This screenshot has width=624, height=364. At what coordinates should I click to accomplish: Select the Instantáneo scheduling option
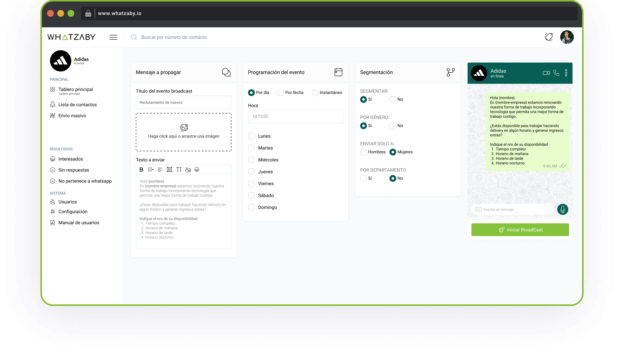click(x=315, y=92)
